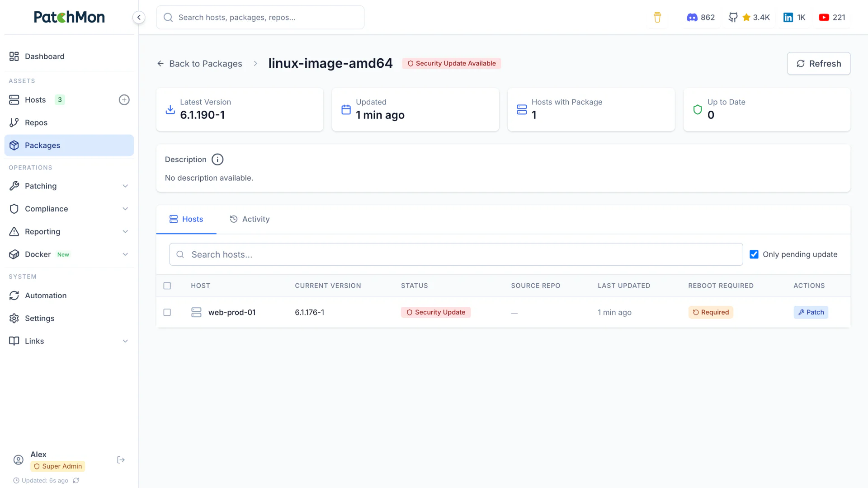The width and height of the screenshot is (868, 488).
Task: Click the download icon on Latest Version card
Action: 170,109
